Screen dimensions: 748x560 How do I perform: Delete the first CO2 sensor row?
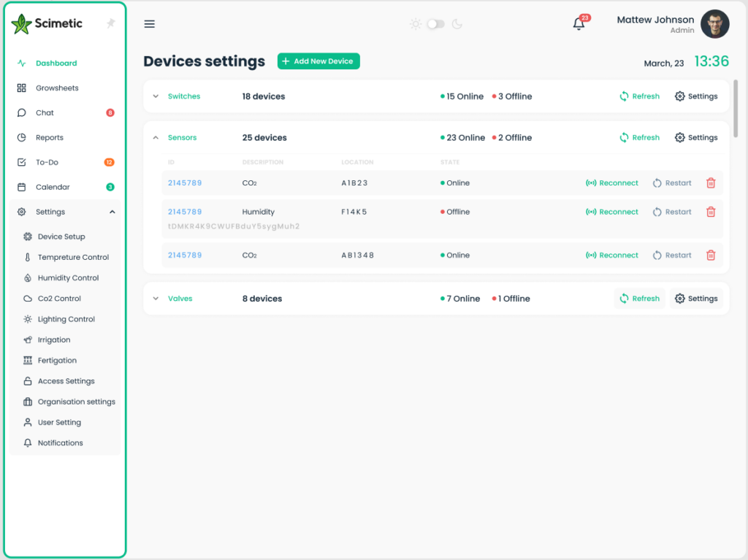coord(711,183)
